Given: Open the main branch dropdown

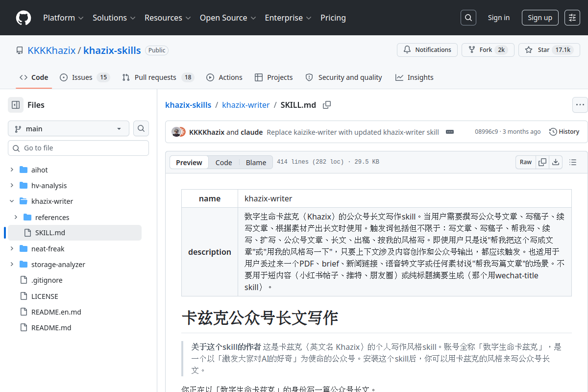Looking at the screenshot, I should [69, 128].
